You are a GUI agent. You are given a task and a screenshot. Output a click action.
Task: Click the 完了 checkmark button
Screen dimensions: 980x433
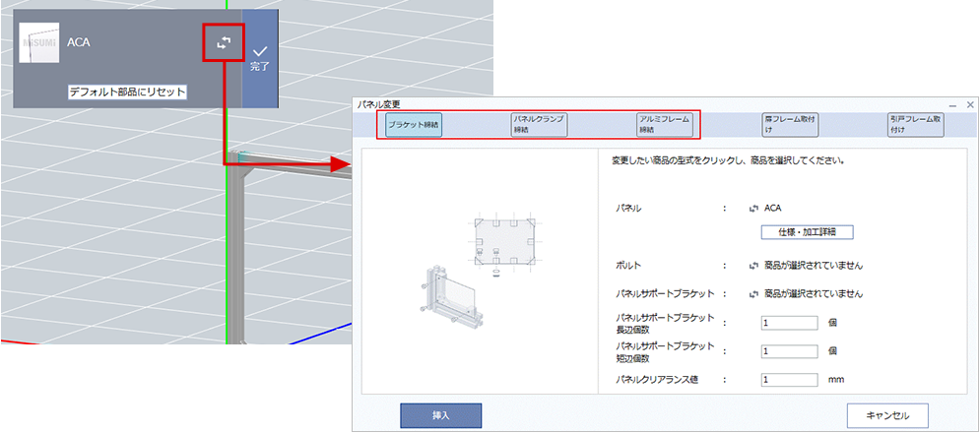260,59
